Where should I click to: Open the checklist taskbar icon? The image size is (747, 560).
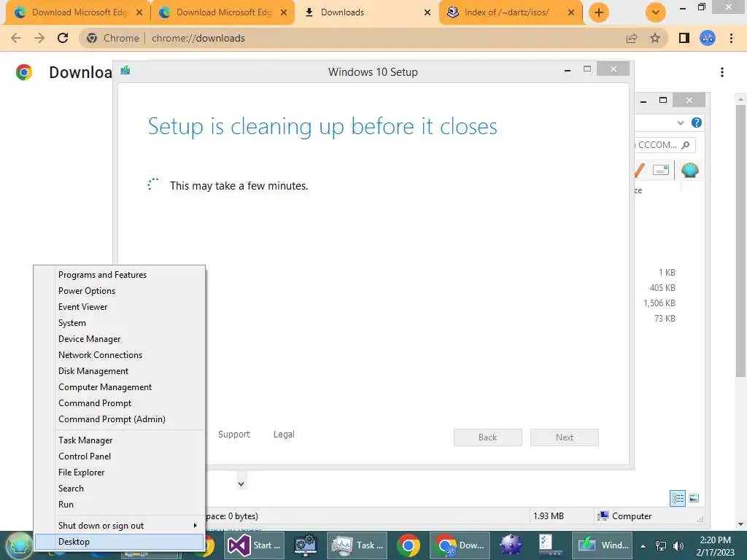pos(549,545)
